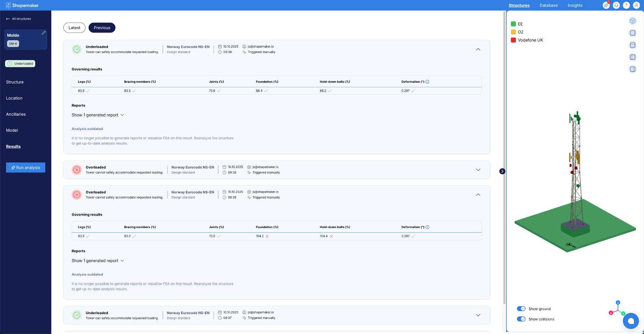Open the Structures menu
The height and width of the screenshot is (334, 644).
coord(519,5)
